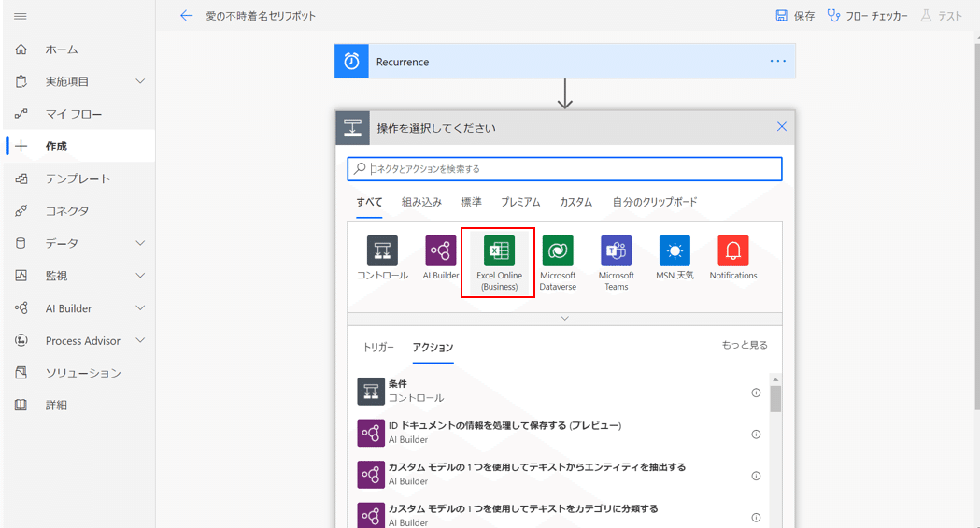980x528 pixels.
Task: Select the 条件 control action
Action: point(556,392)
